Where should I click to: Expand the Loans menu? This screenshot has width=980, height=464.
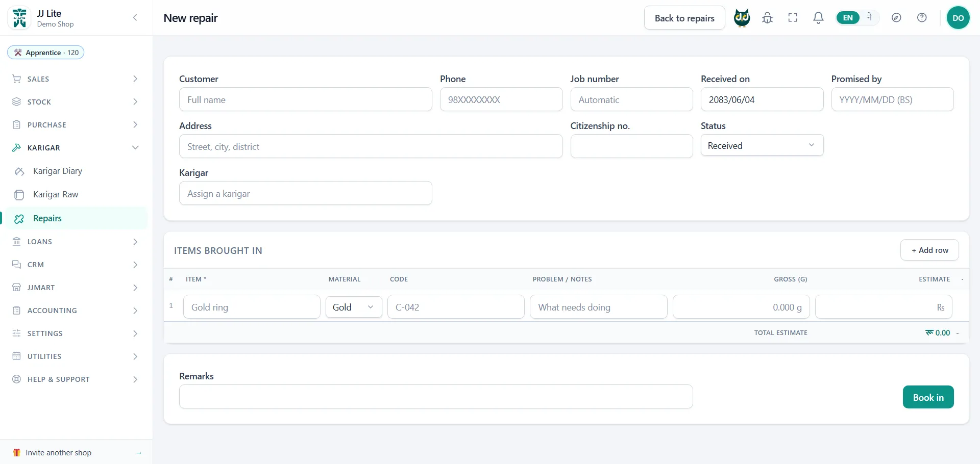[76, 242]
